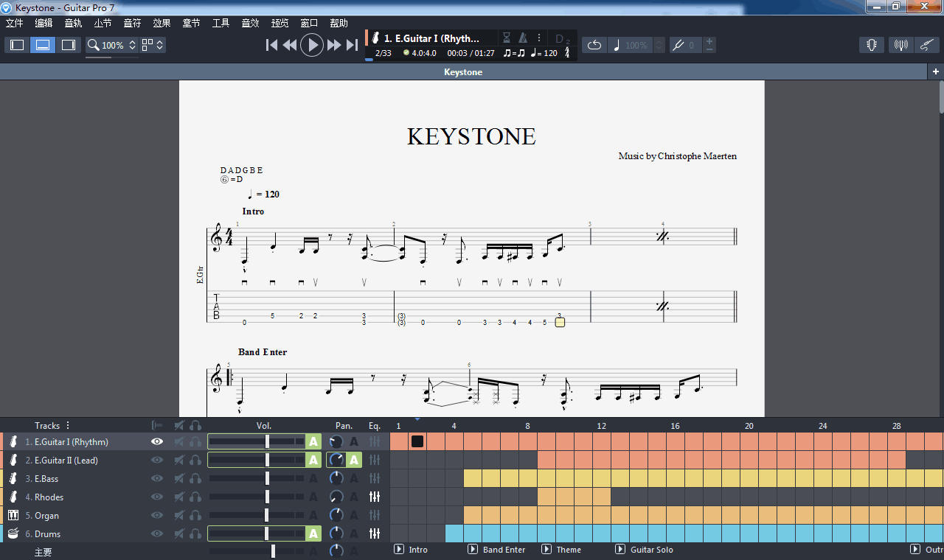Mute the E.Bass track
Viewport: 944px width, 560px height.
[178, 478]
